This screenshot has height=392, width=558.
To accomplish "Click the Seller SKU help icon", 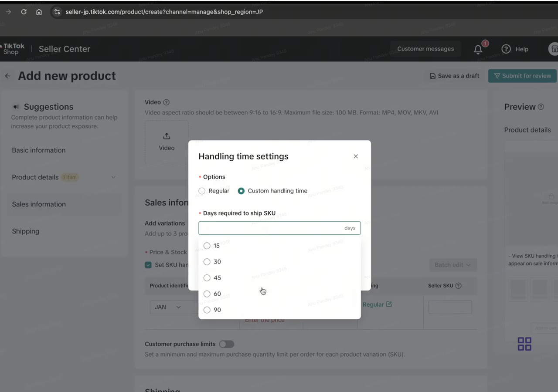I will (x=458, y=286).
